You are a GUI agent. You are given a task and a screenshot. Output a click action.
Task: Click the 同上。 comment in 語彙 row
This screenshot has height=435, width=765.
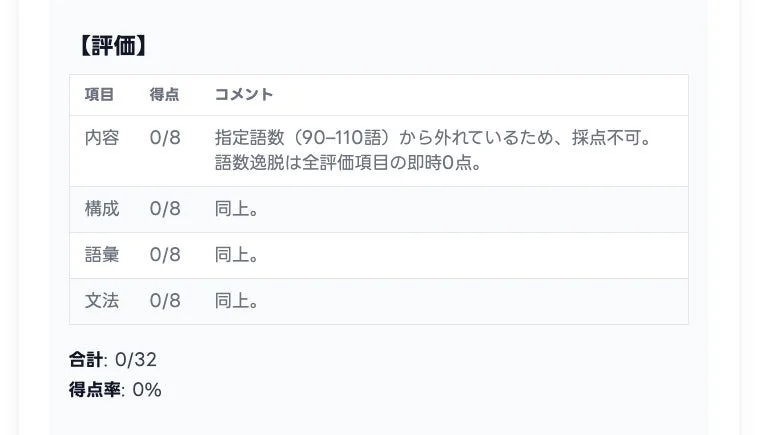(x=237, y=255)
